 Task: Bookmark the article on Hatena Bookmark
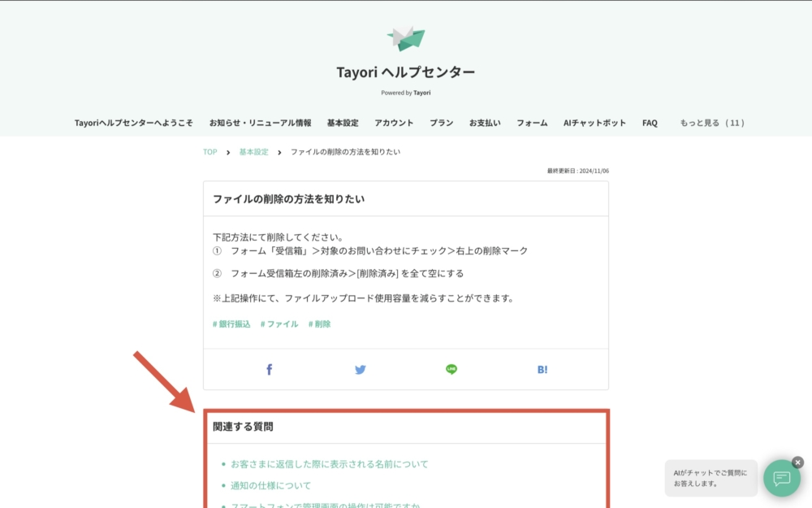coord(542,370)
